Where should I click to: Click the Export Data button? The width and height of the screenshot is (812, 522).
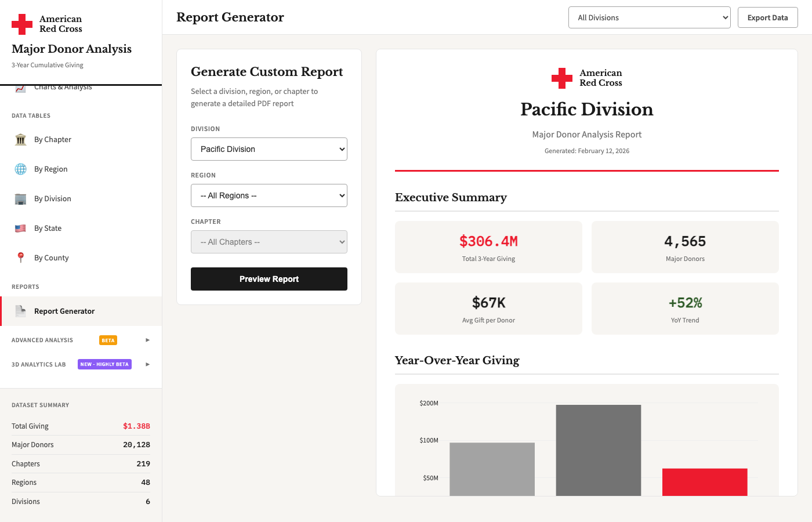coord(768,17)
